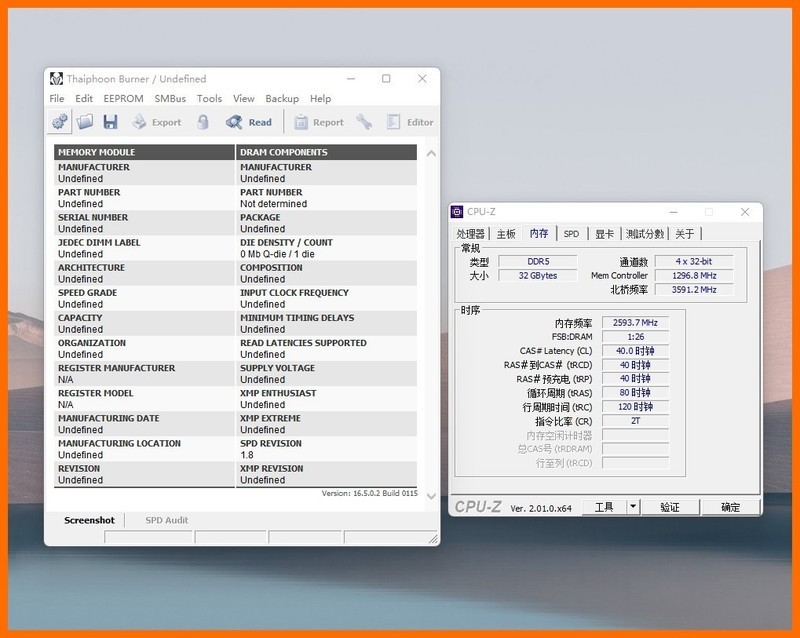
Task: Click the open folder icon in Thaiphoon toolbar
Action: pyautogui.click(x=85, y=122)
